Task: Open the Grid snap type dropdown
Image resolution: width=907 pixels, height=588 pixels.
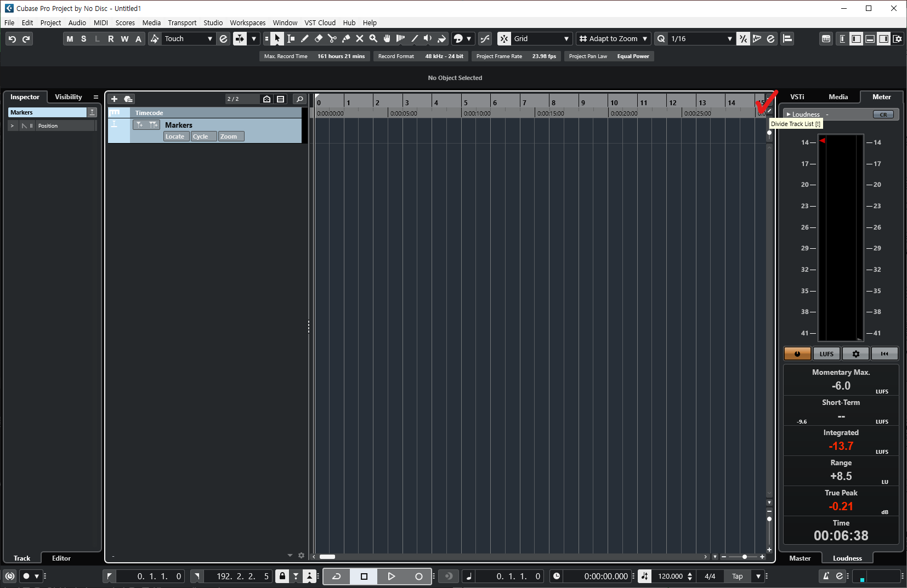Action: 542,39
